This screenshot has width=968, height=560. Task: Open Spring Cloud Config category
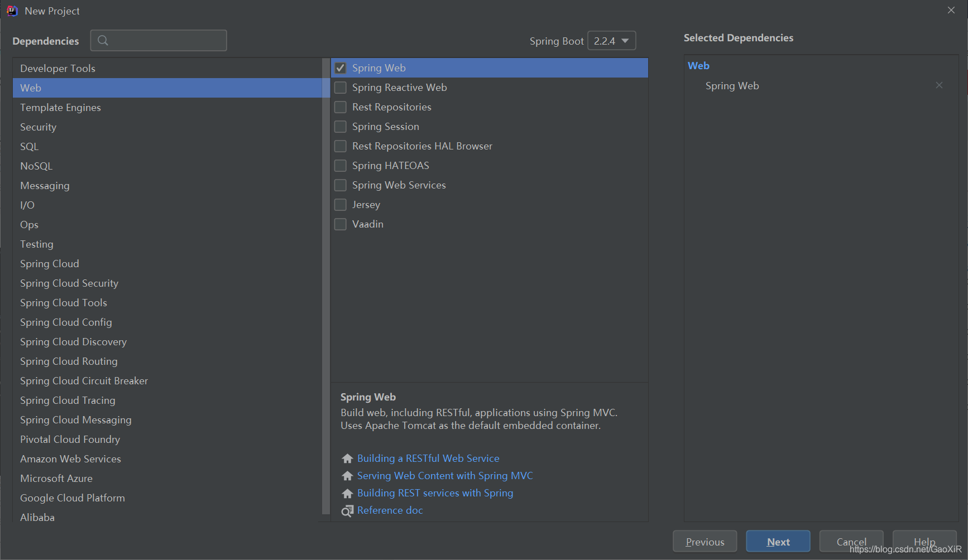[x=167, y=322]
